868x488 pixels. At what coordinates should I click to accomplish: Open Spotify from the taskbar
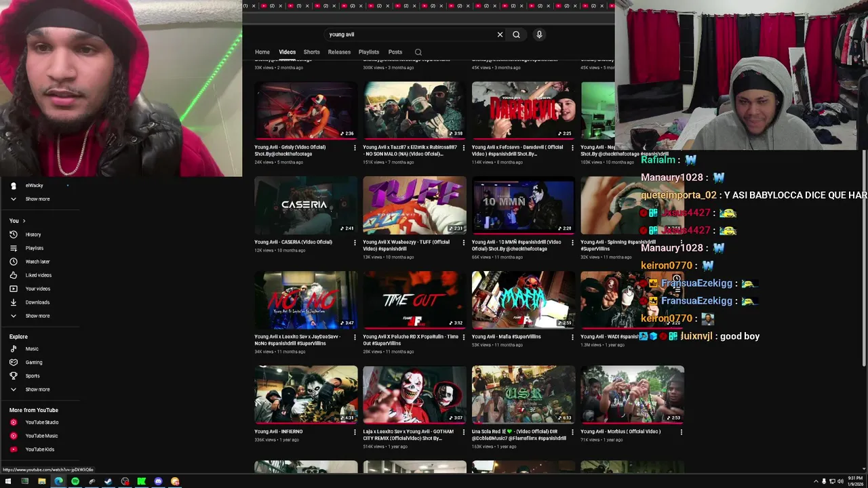tap(75, 481)
